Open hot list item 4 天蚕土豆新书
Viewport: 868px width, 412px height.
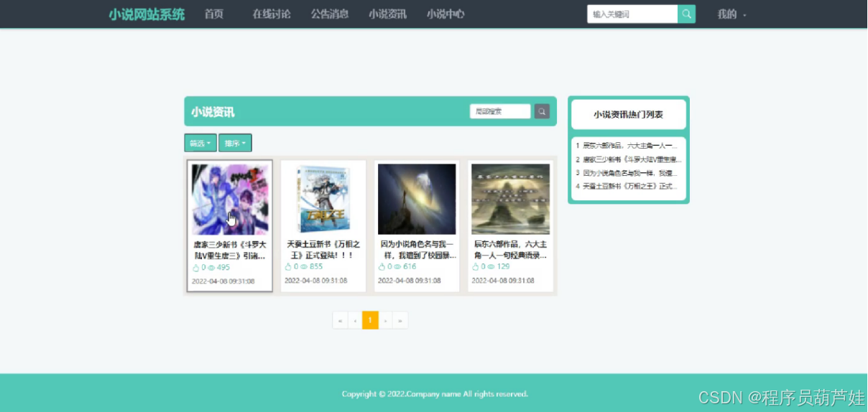click(627, 186)
